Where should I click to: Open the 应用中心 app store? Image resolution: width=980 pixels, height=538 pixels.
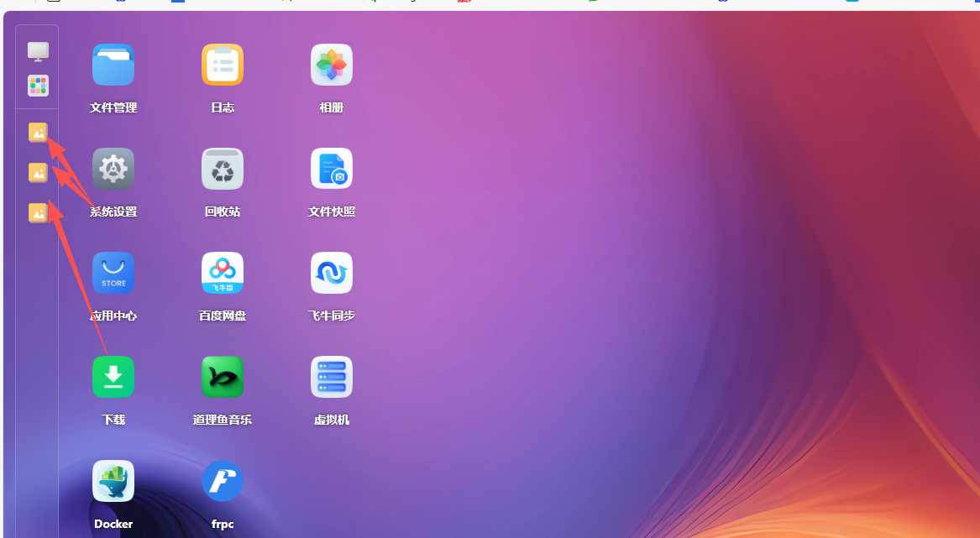(x=113, y=273)
